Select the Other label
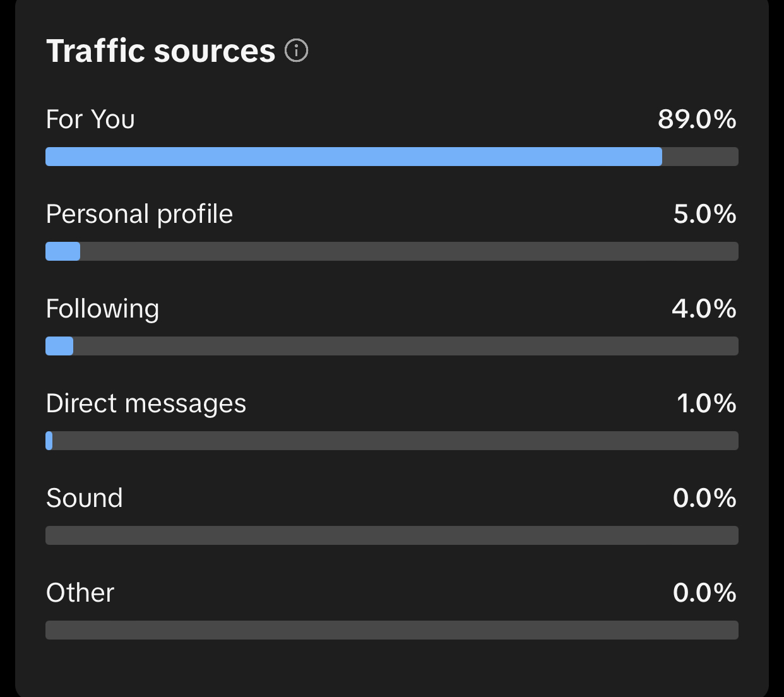784x697 pixels. 80,593
